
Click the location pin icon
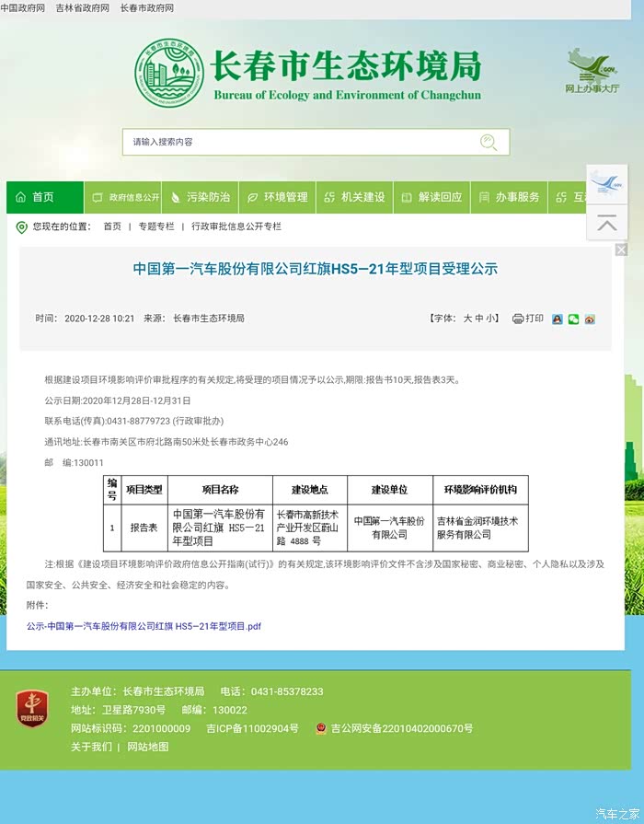[21, 227]
